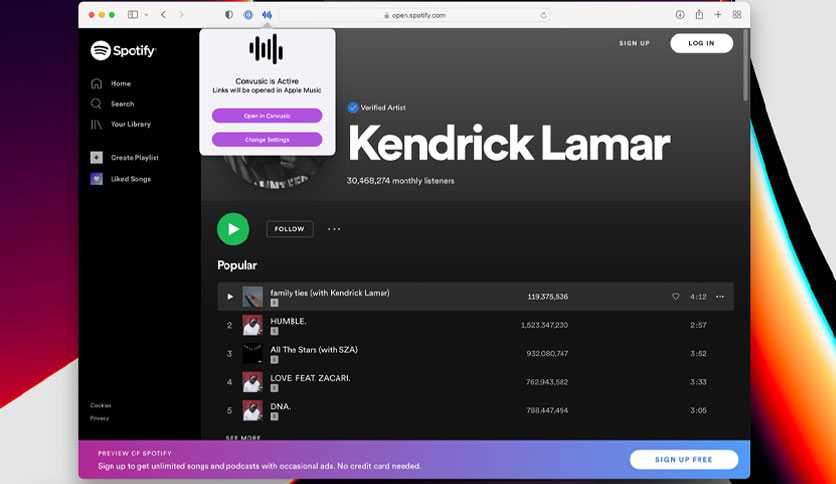Open more options for family ties track

click(x=720, y=296)
